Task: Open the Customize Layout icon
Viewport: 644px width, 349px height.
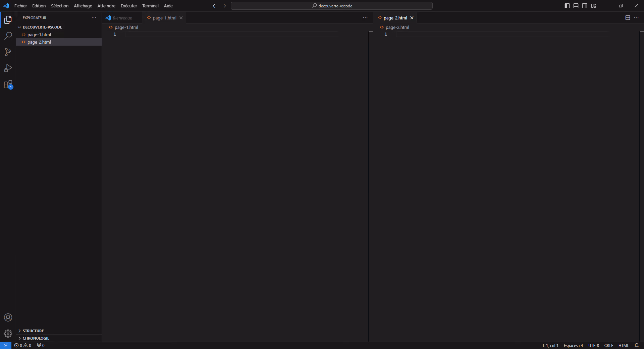Action: pos(593,6)
